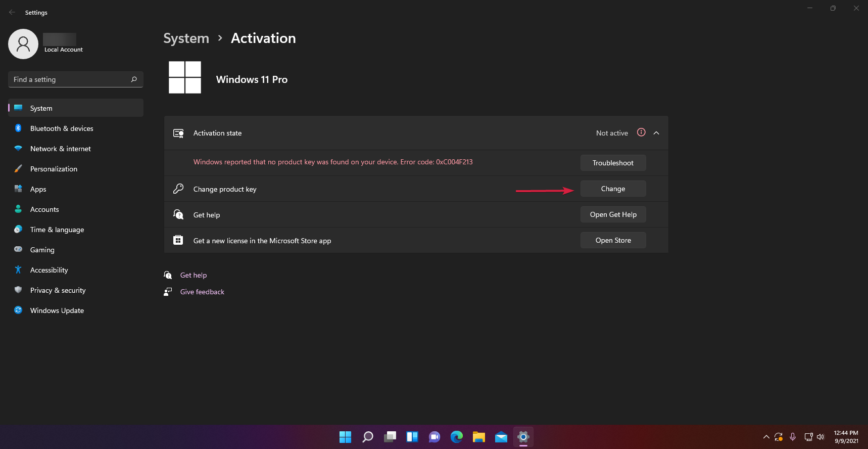Click the back arrow in Settings title bar

[12, 12]
